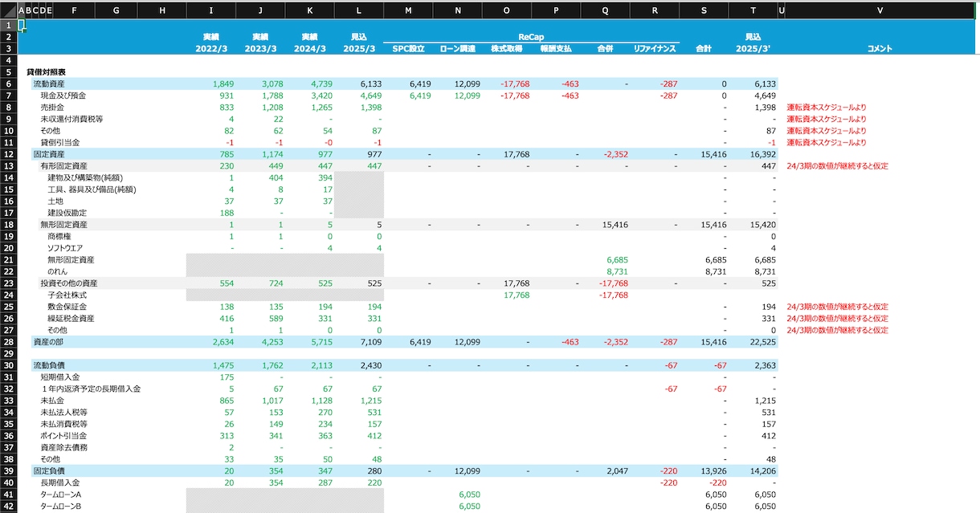Click the SPC設立 column heading

408,49
